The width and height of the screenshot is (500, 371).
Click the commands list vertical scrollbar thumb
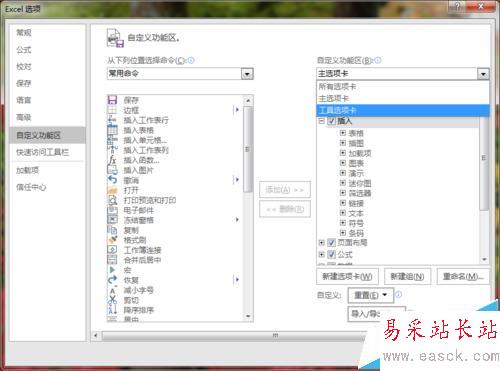point(248,149)
